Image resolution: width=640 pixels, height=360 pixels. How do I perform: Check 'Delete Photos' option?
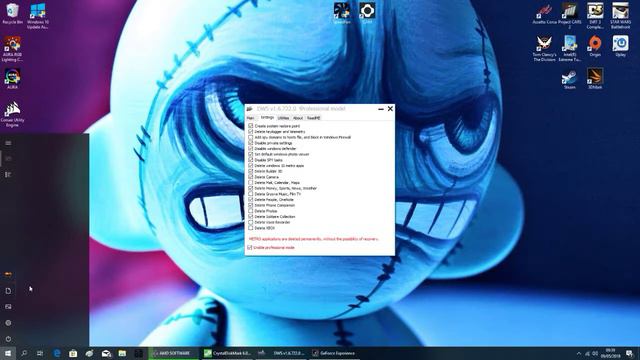coord(251,211)
